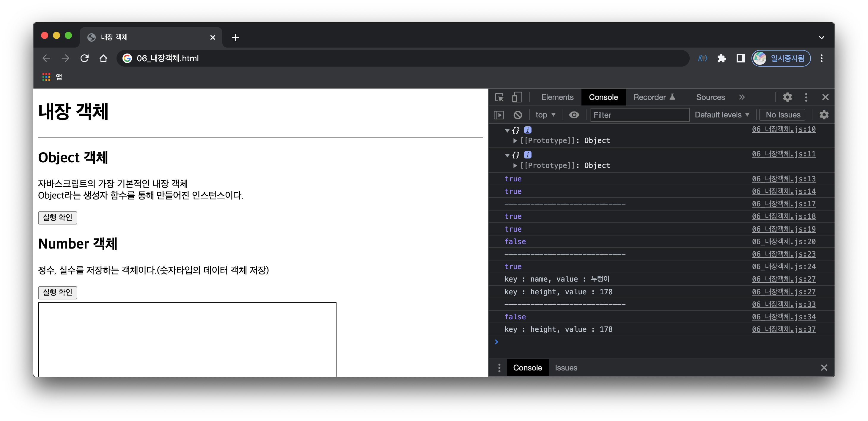Click 실행 확인 button under Object 객체
Screen dimensions: 868x421
coord(58,217)
